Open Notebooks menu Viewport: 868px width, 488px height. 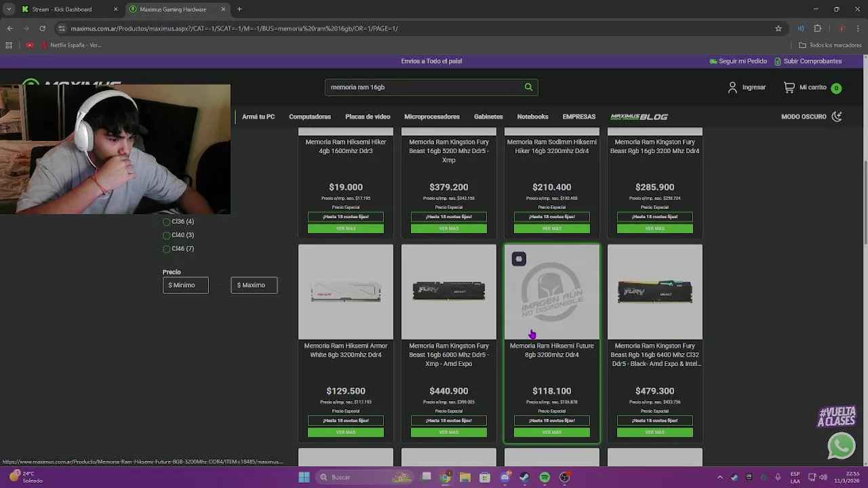click(532, 117)
